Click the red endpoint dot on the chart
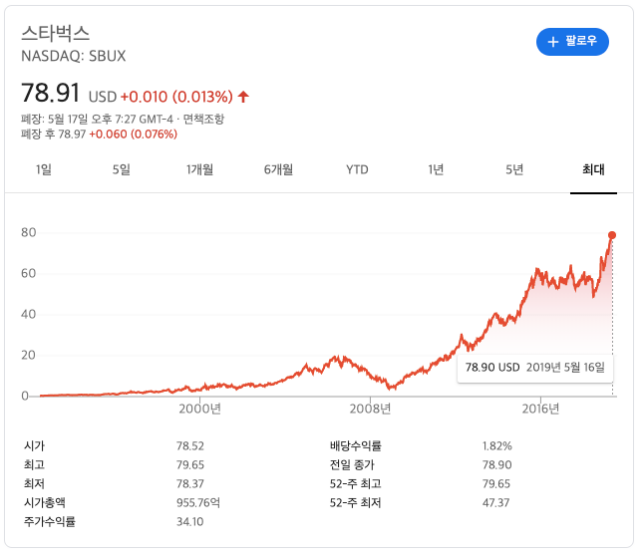 [x=611, y=235]
